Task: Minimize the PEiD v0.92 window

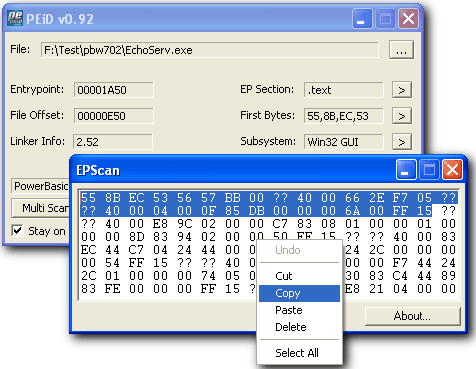Action: pyautogui.click(x=362, y=19)
